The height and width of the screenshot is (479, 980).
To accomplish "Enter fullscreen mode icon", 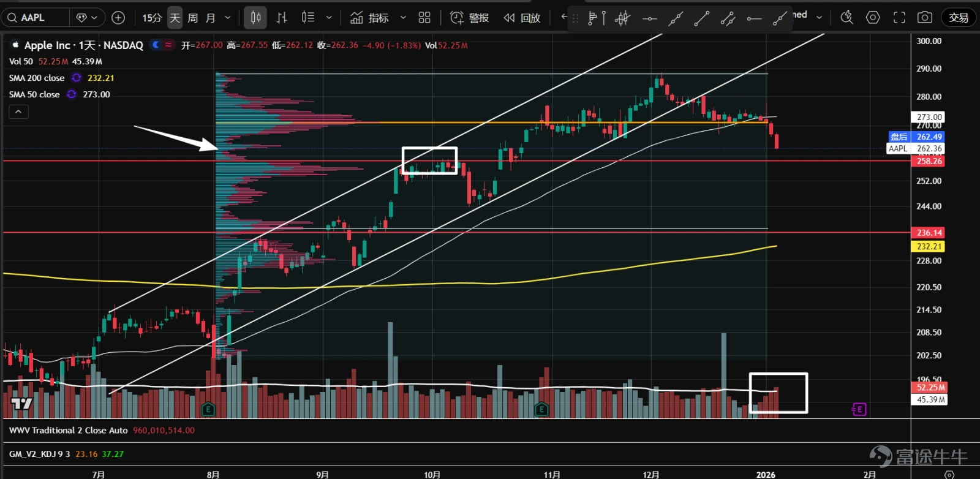I will tap(899, 17).
